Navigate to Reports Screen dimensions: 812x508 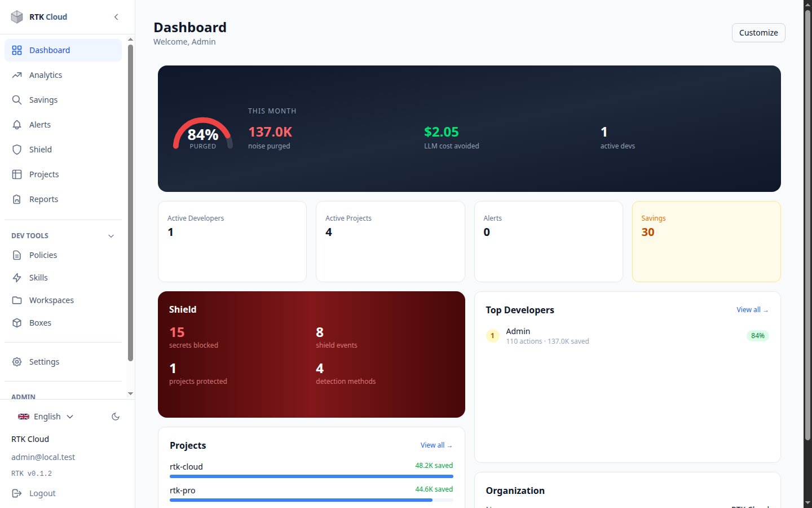click(63, 199)
